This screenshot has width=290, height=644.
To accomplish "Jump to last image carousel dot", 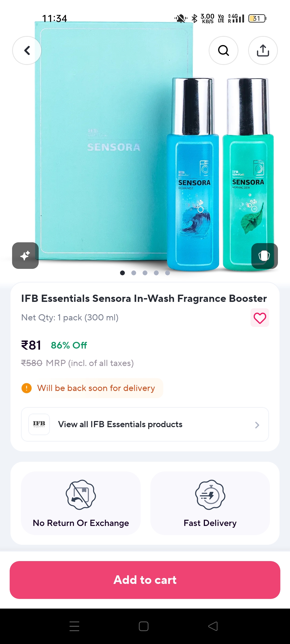I will [168, 273].
